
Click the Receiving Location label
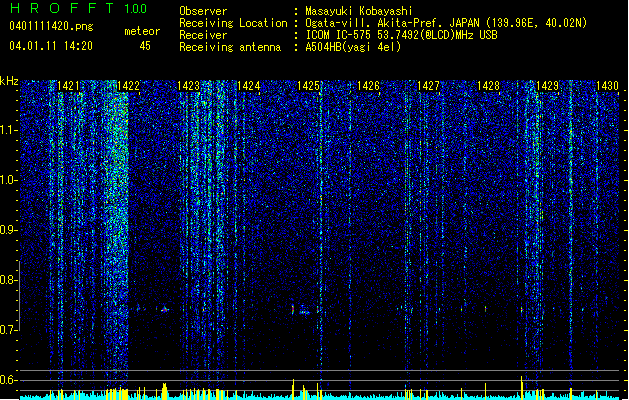point(233,23)
